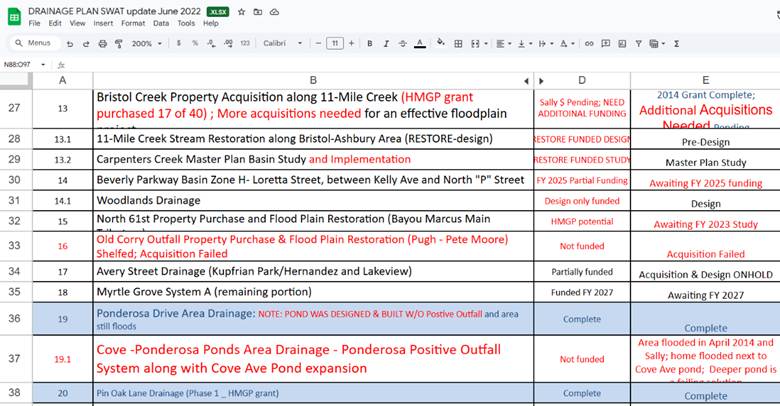
Task: Click the N88:O97 name box
Action: (x=18, y=64)
